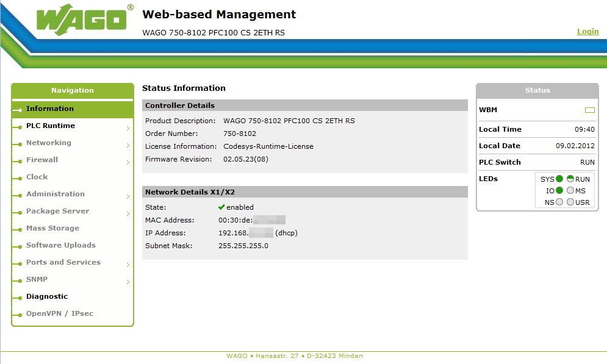Screen dimensions: 607x364
Task: Click the Navigation panel header
Action: 73,90
